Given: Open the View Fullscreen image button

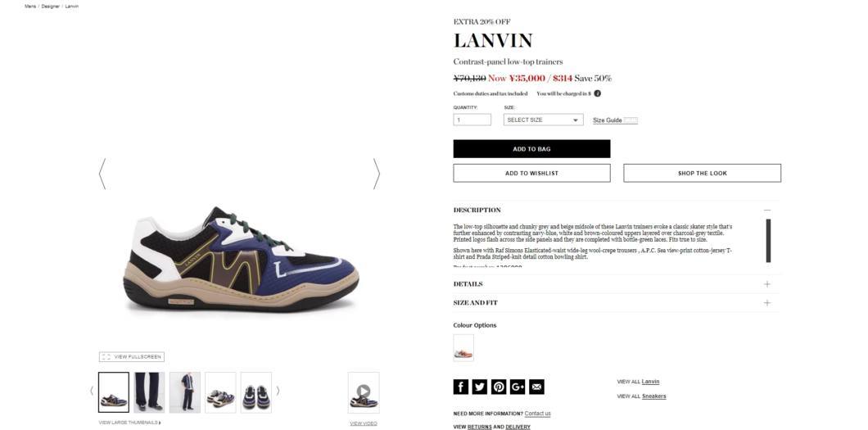Looking at the screenshot, I should pos(132,357).
